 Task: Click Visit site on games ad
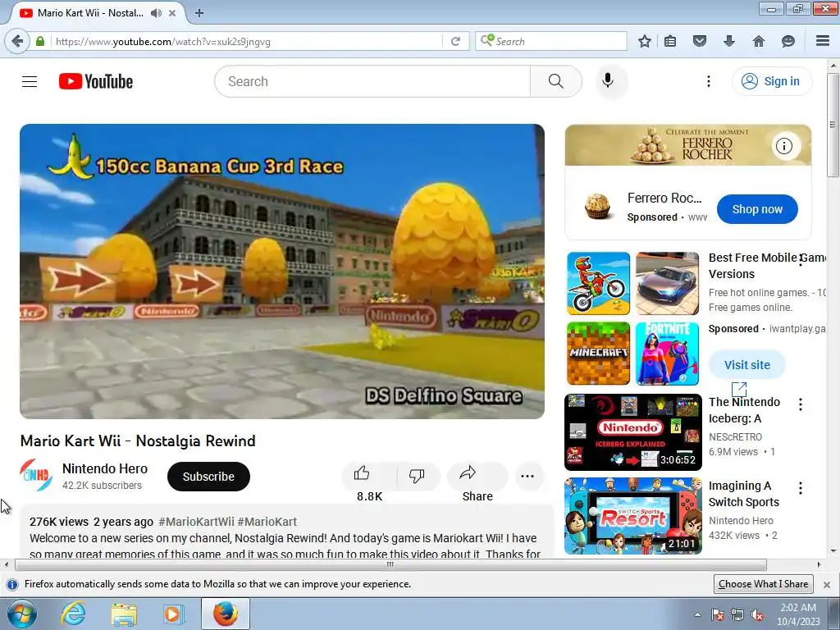click(x=746, y=365)
